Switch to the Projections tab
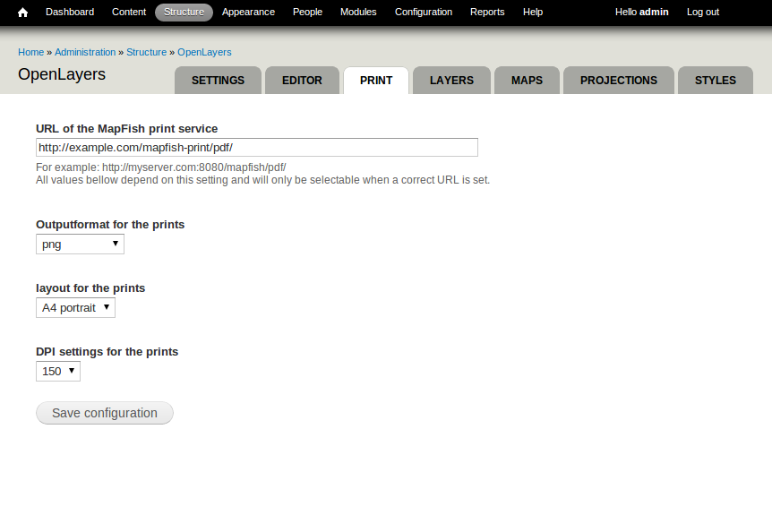The image size is (772, 532). [x=619, y=81]
